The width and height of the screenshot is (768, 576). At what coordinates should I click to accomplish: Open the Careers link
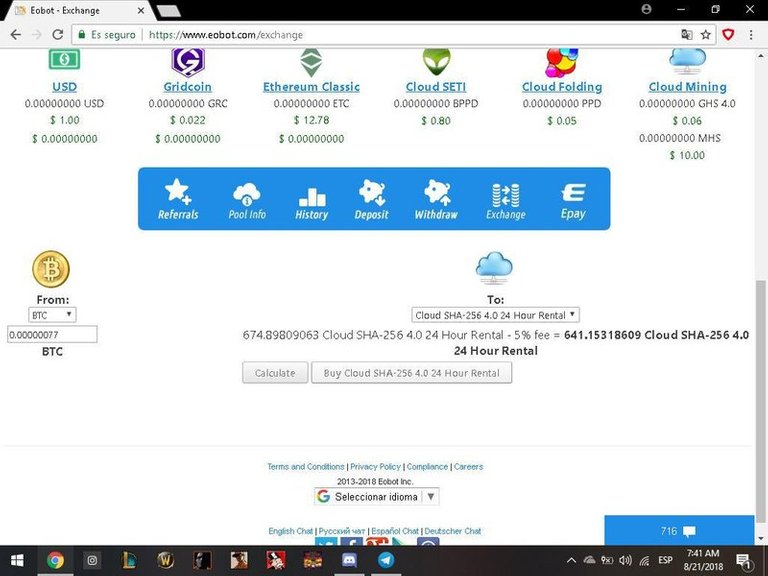468,466
